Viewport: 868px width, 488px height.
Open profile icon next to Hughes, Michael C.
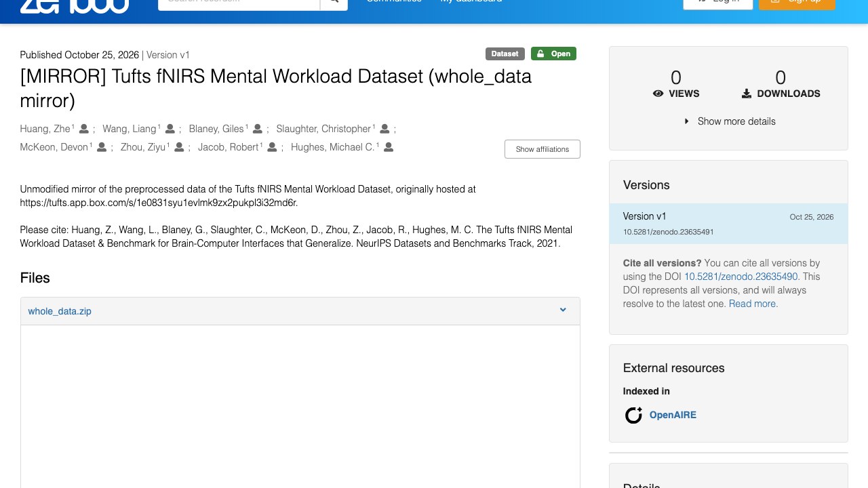[389, 147]
